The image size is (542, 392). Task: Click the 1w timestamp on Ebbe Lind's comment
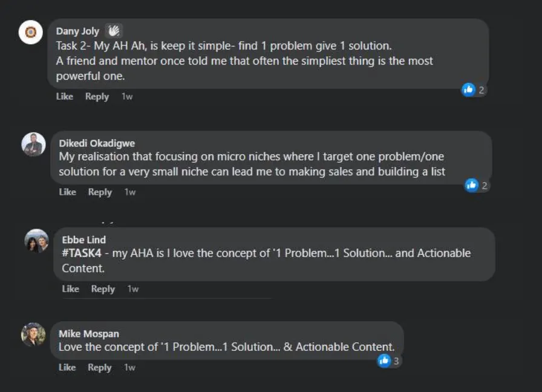133,289
